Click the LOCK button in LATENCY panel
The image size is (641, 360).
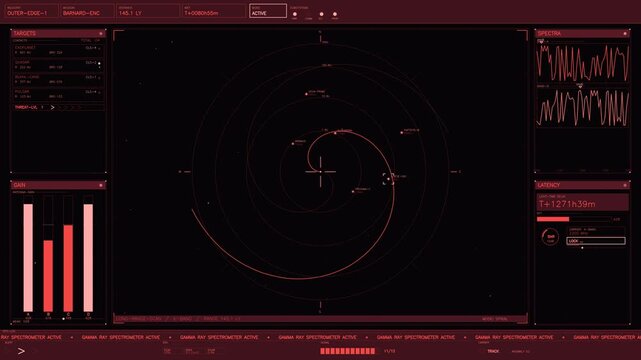(596, 241)
